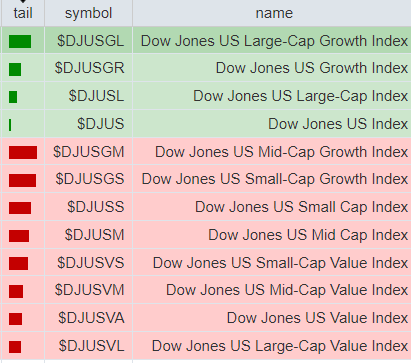This screenshot has width=411, height=363.
Task: Select the $DJUSGS symbol cell
Action: (x=88, y=179)
